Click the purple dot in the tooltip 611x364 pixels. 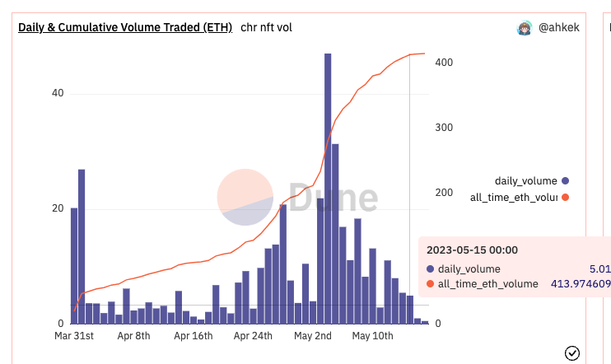[x=431, y=269]
